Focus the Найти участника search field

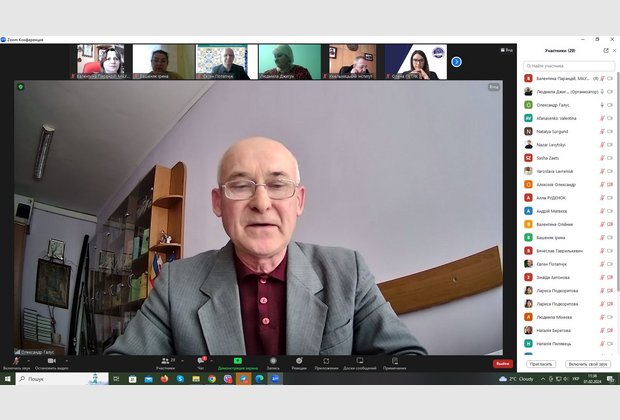pyautogui.click(x=569, y=66)
